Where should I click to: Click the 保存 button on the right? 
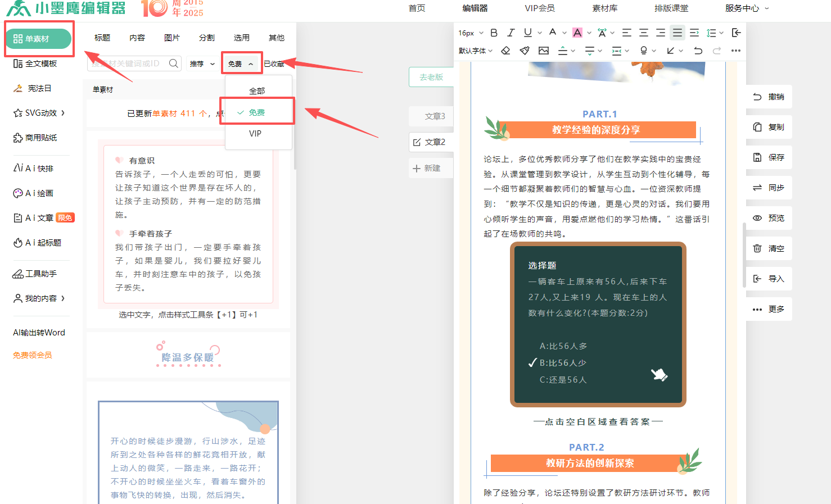click(x=769, y=157)
